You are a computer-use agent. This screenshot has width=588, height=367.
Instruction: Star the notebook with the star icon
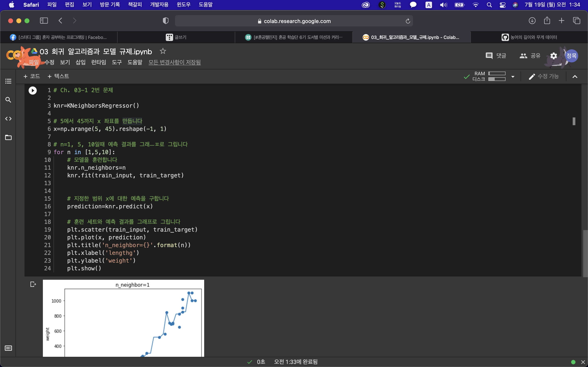163,51
